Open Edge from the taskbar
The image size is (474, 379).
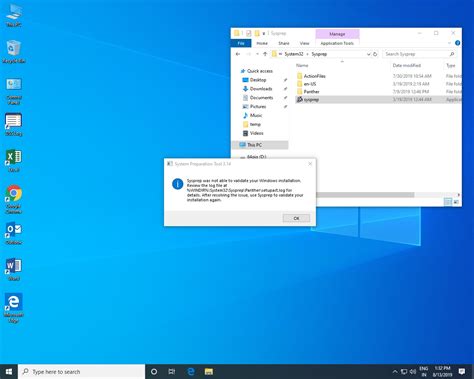[x=191, y=371]
